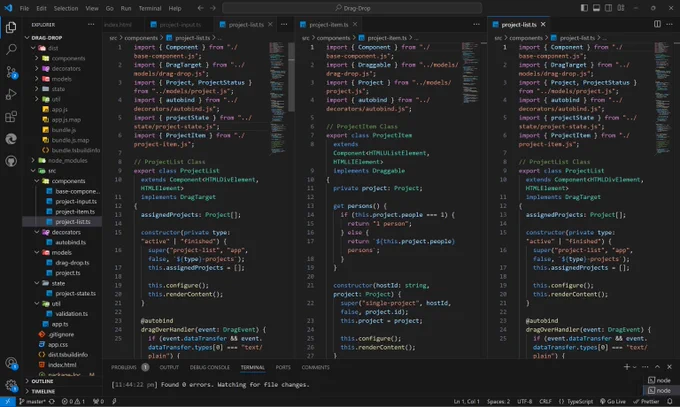The image size is (680, 407).
Task: Change the CRLF end of line sequence
Action: (545, 401)
